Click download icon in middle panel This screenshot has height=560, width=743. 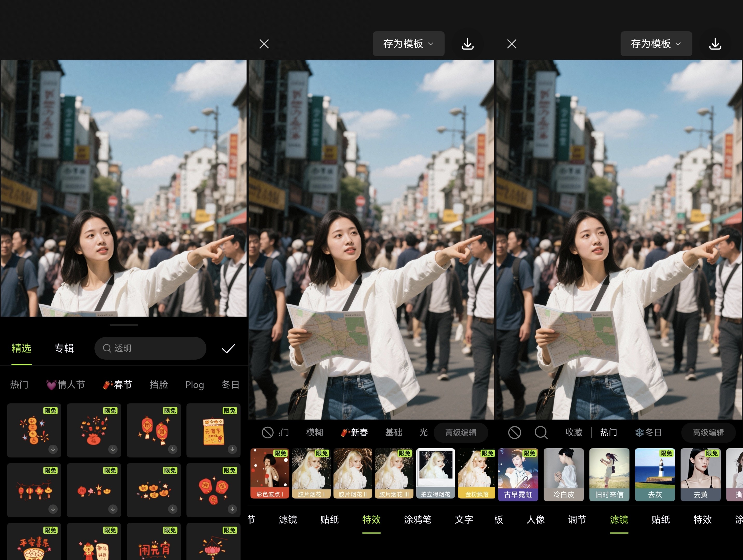point(467,44)
